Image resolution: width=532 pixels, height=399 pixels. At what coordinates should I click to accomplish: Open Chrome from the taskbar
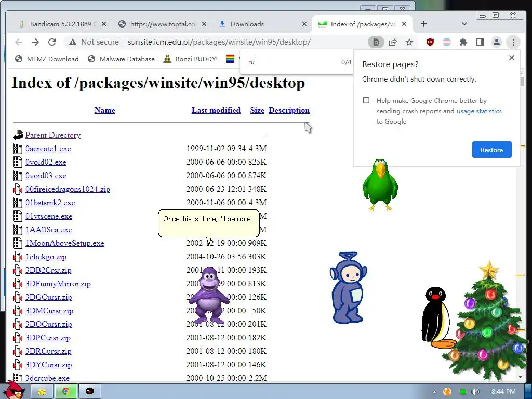tap(66, 392)
